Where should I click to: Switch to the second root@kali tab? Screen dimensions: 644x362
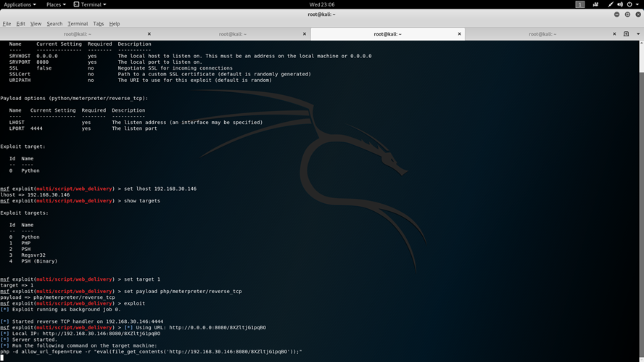[x=233, y=34]
